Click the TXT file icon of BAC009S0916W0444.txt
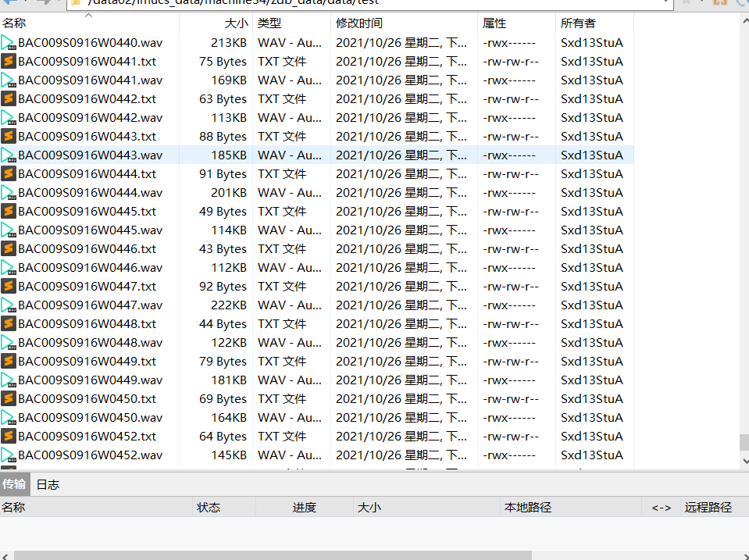This screenshot has width=749, height=560. point(9,173)
